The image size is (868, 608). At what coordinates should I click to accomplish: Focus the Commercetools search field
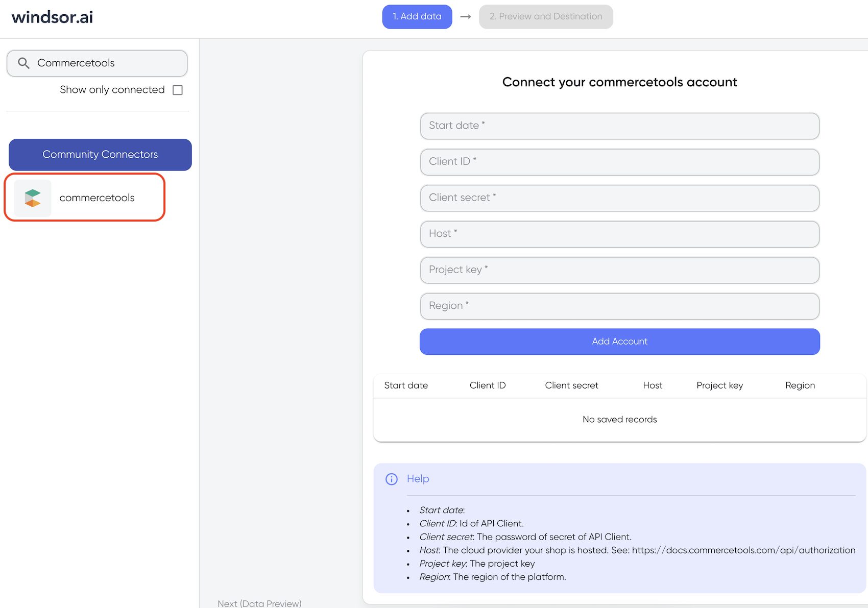point(97,63)
